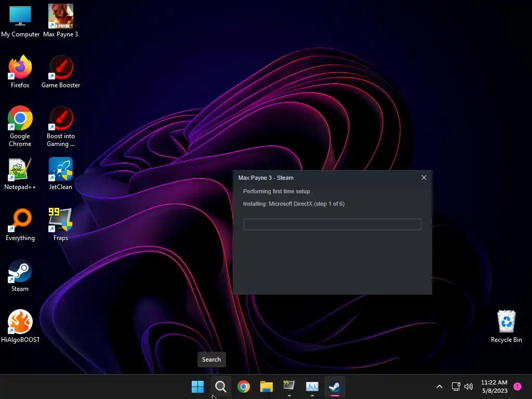The width and height of the screenshot is (532, 399).
Task: Click the DirectX install progress bar
Action: coord(332,224)
